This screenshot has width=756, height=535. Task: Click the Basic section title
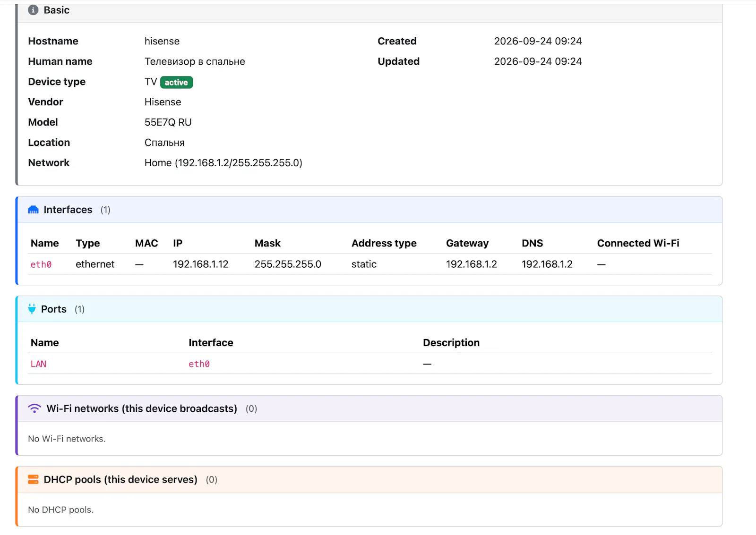(x=57, y=10)
